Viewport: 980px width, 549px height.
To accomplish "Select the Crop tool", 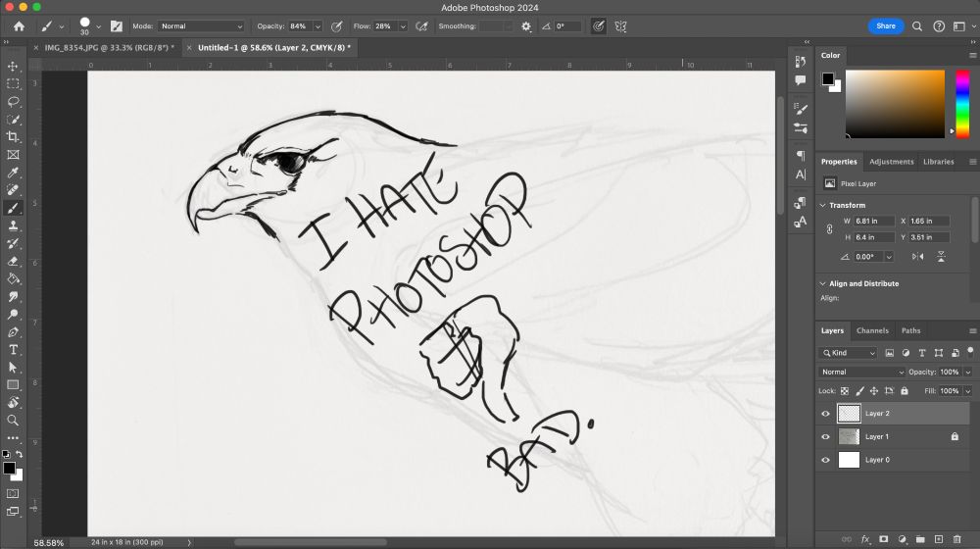I will tap(14, 137).
